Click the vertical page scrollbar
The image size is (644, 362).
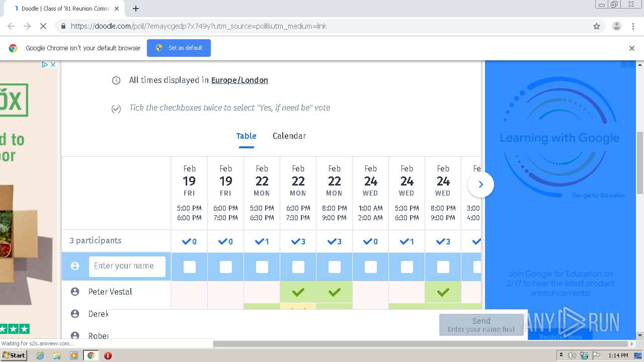coord(640,162)
